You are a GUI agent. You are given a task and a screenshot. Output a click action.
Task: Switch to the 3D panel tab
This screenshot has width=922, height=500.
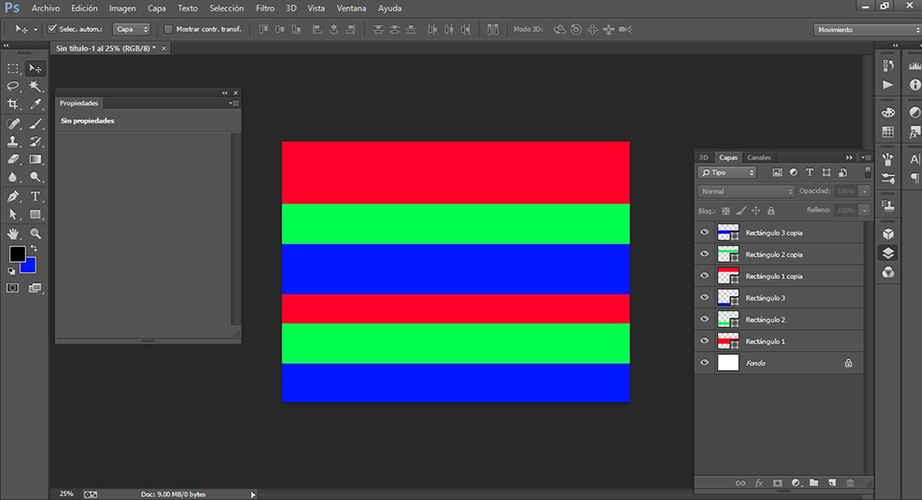click(704, 158)
